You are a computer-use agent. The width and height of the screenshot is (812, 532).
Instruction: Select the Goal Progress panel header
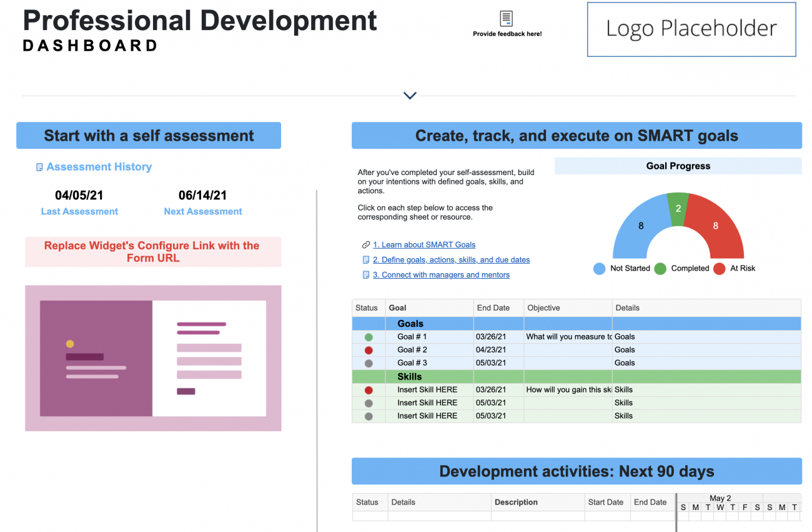[x=678, y=166]
